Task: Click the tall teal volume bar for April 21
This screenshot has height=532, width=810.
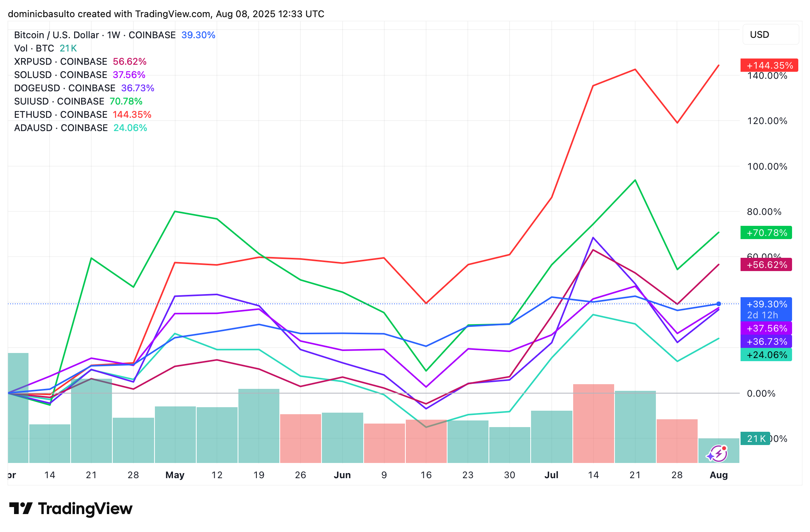Action: tap(91, 421)
